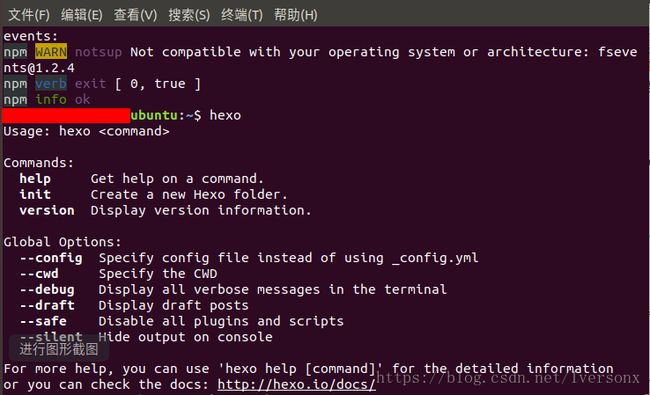Click the yellow WARN label
This screenshot has height=395, width=650.
click(x=51, y=52)
